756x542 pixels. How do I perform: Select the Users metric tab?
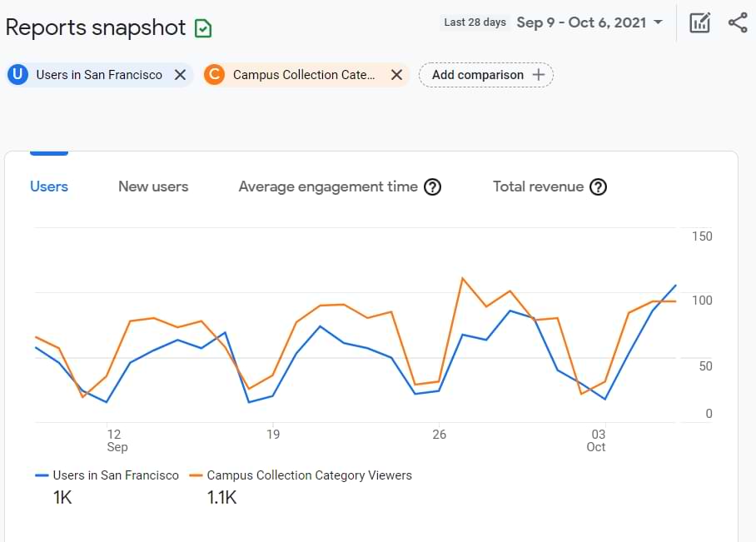tap(49, 186)
